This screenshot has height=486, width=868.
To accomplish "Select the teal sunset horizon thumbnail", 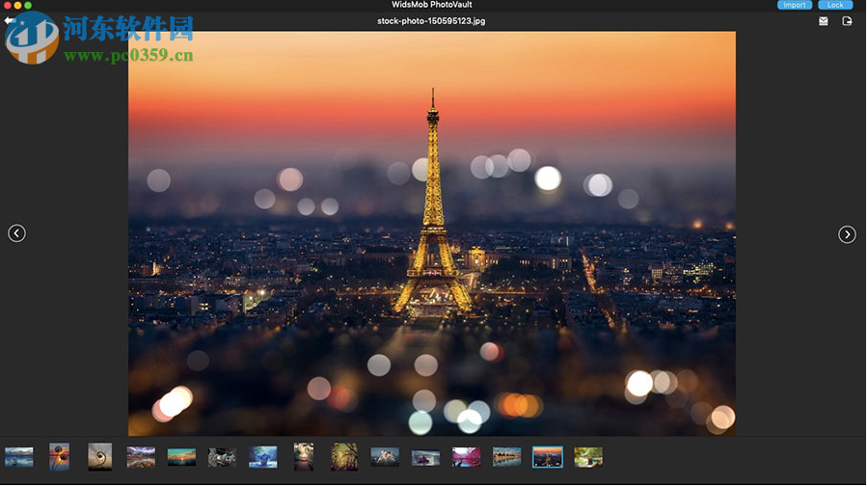I will (181, 457).
